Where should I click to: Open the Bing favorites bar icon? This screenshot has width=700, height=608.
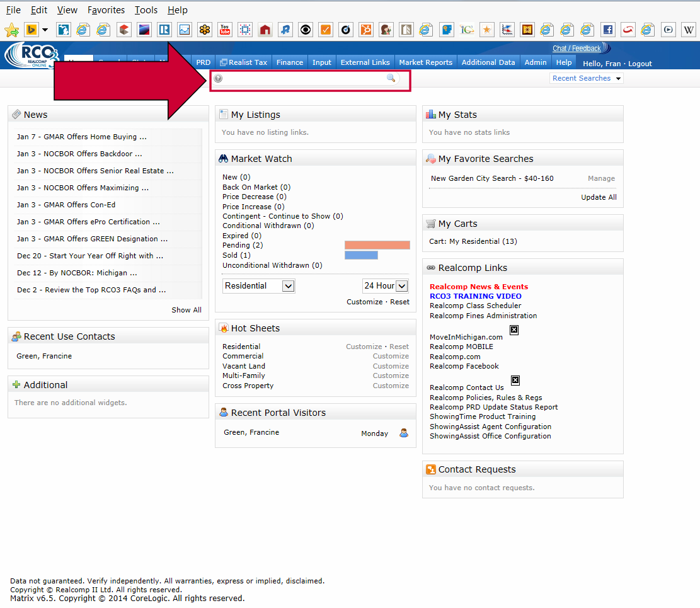click(x=32, y=30)
